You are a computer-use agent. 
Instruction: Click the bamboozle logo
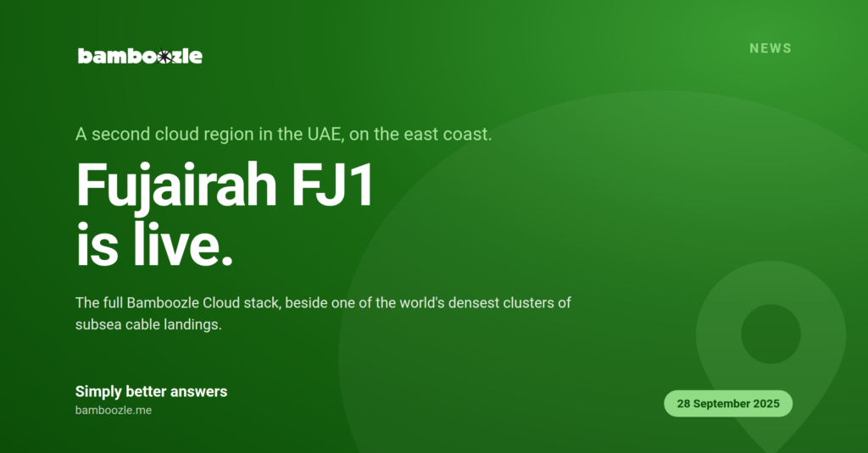140,56
